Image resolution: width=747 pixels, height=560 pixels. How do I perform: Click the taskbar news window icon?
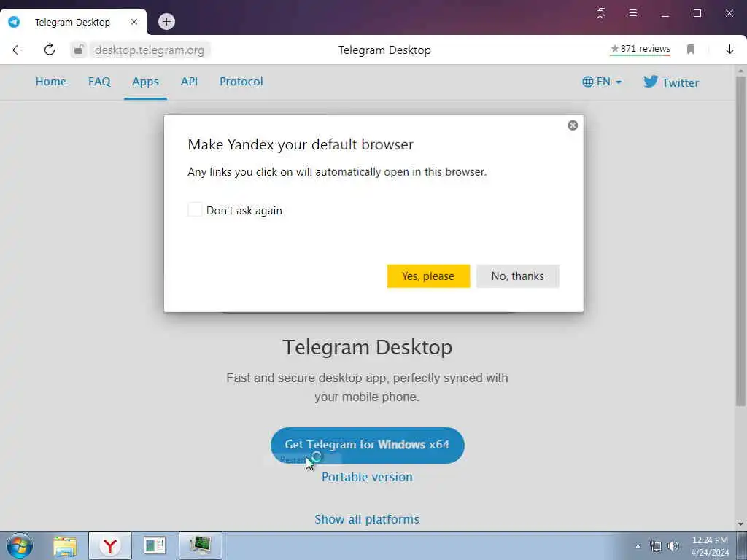point(155,545)
